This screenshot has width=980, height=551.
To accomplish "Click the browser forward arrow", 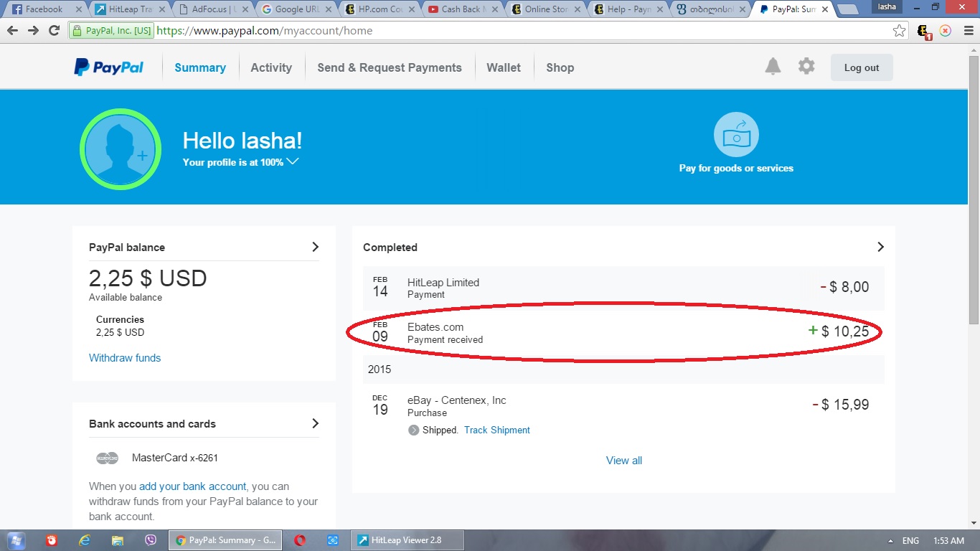I will pyautogui.click(x=33, y=31).
